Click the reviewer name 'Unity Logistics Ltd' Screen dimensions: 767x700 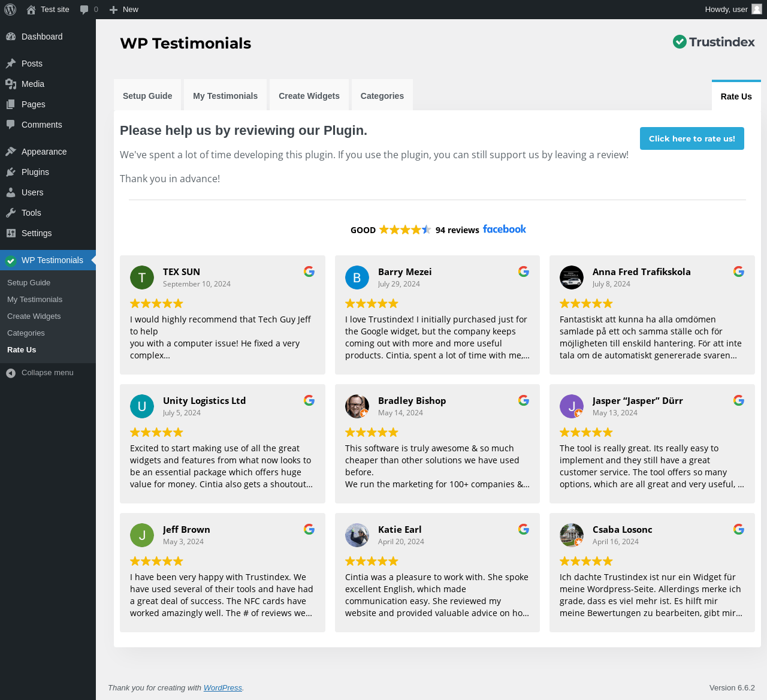pos(204,400)
